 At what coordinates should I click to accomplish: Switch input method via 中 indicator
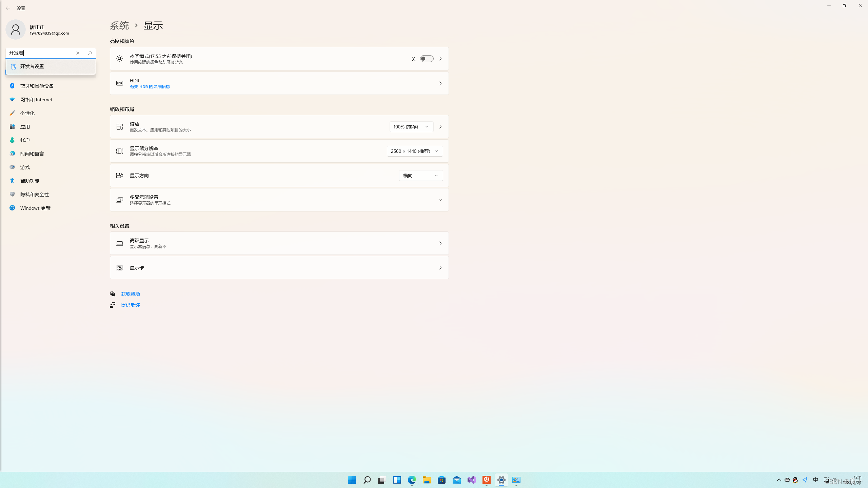pyautogui.click(x=816, y=480)
